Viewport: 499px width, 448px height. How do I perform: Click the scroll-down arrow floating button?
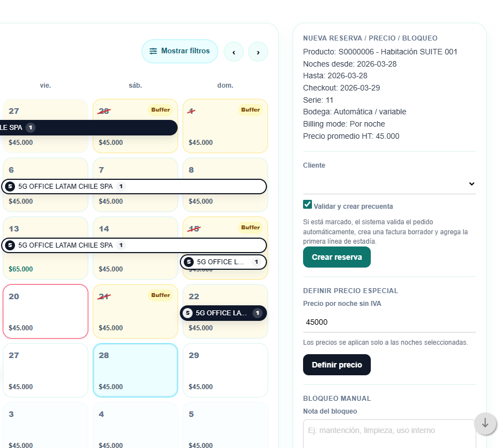485,424
